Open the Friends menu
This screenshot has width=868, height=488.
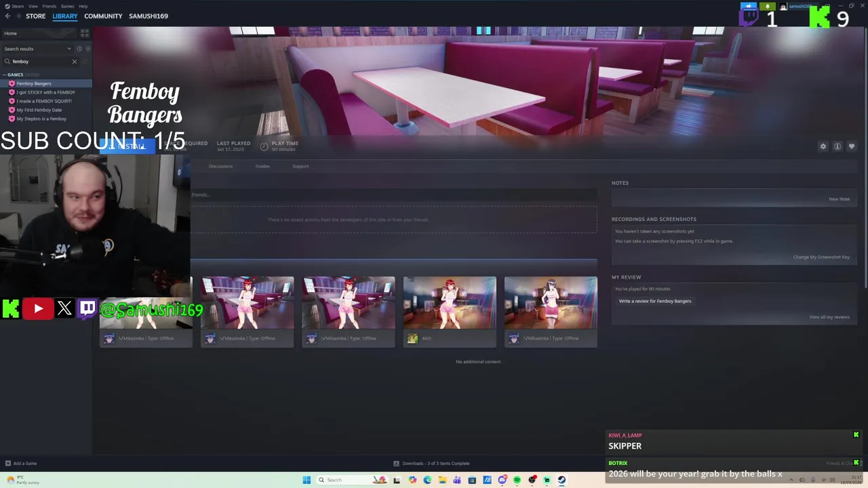pos(49,6)
